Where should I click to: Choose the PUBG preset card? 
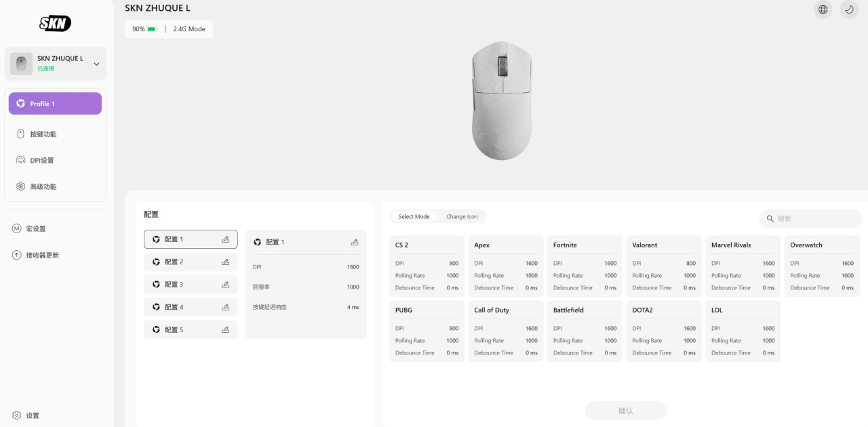[427, 331]
